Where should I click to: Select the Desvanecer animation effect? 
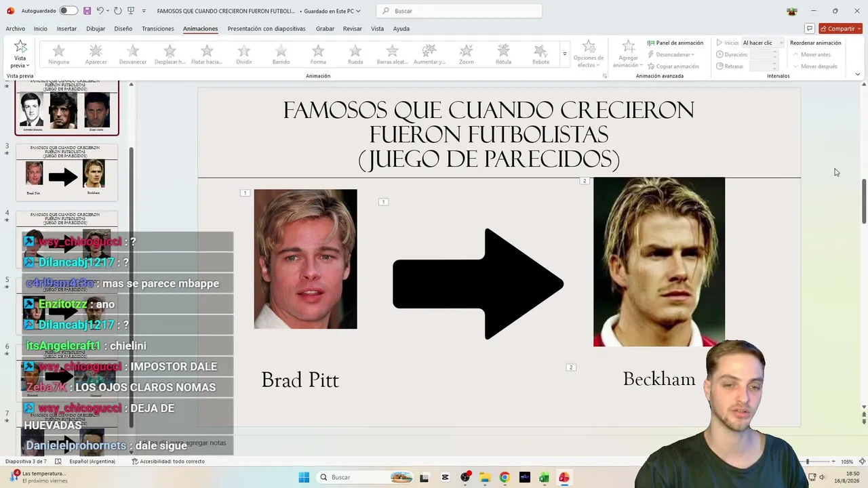click(133, 54)
